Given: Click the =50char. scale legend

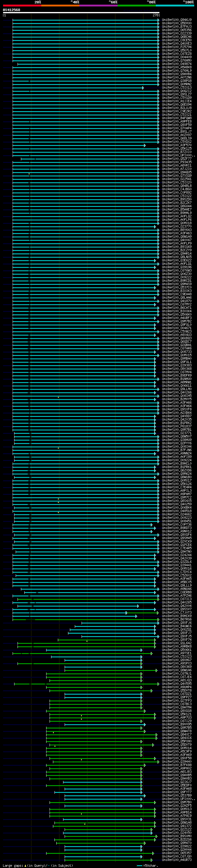Looking at the screenshot, I should (147, 866).
